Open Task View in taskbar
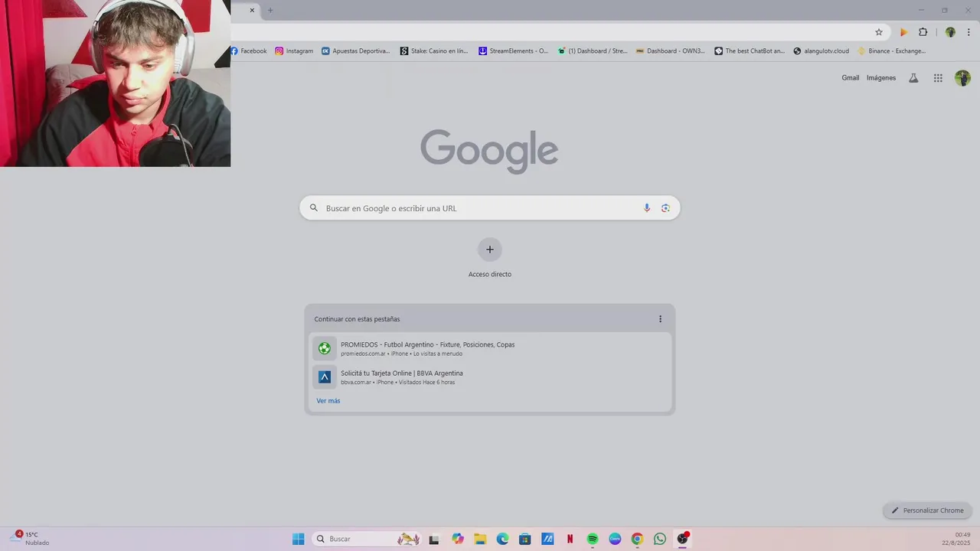980x551 pixels. pyautogui.click(x=434, y=539)
